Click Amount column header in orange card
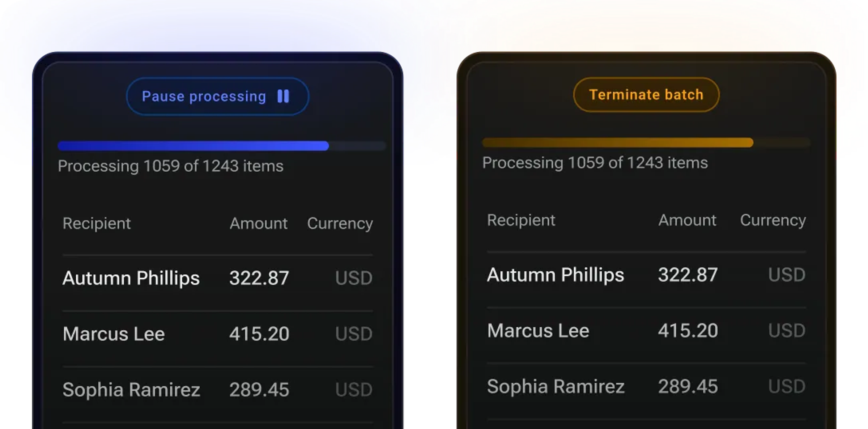 [x=687, y=220]
